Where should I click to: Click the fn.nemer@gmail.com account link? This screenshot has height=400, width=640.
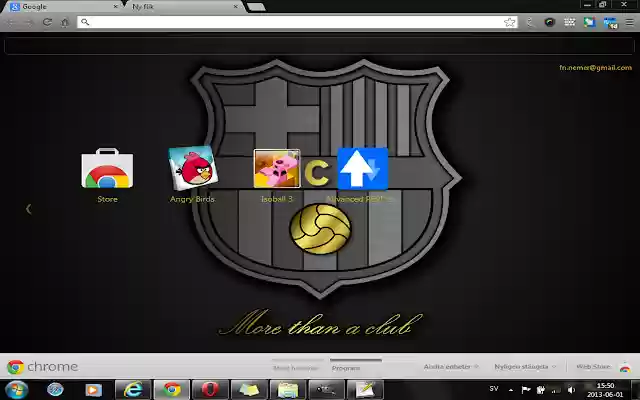click(x=595, y=68)
